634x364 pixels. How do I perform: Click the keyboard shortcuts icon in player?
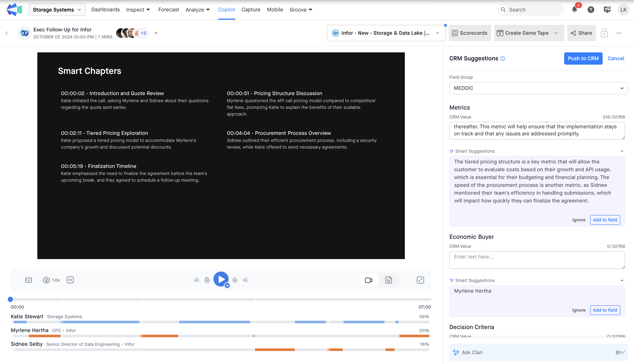point(28,280)
